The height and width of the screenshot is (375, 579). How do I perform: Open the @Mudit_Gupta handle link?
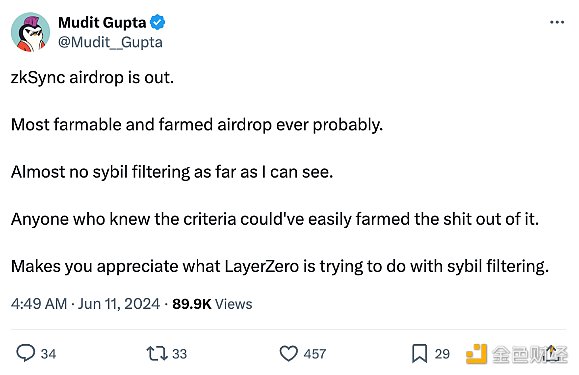click(x=110, y=42)
